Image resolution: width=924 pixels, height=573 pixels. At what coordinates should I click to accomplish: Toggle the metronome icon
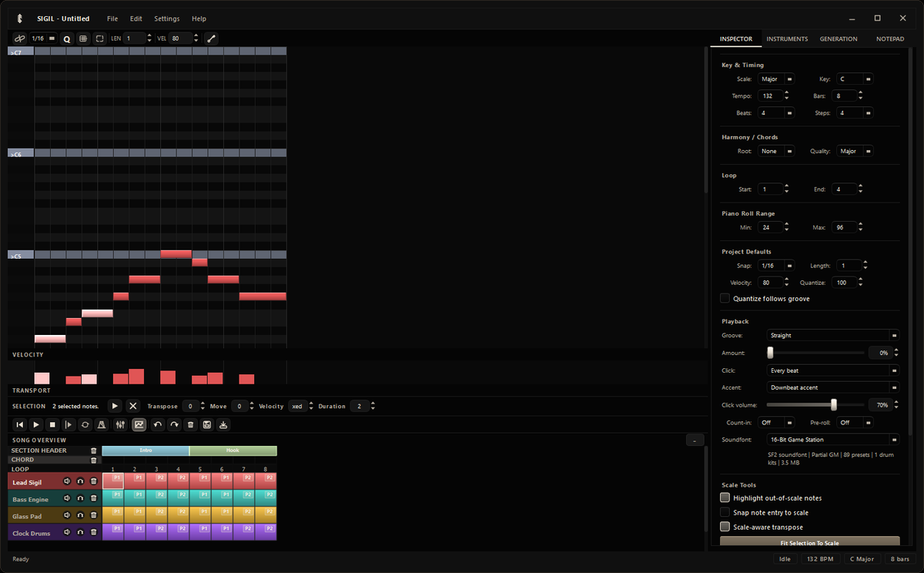101,424
